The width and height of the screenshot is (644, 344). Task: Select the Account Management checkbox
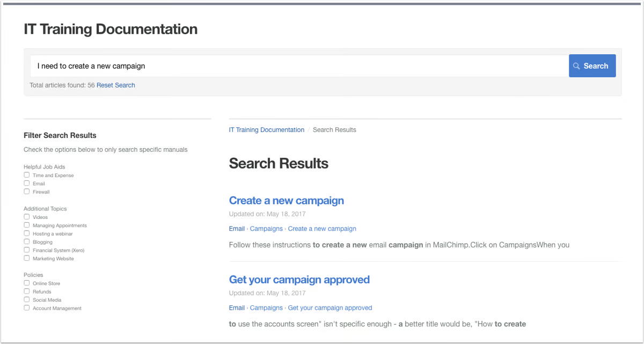27,308
